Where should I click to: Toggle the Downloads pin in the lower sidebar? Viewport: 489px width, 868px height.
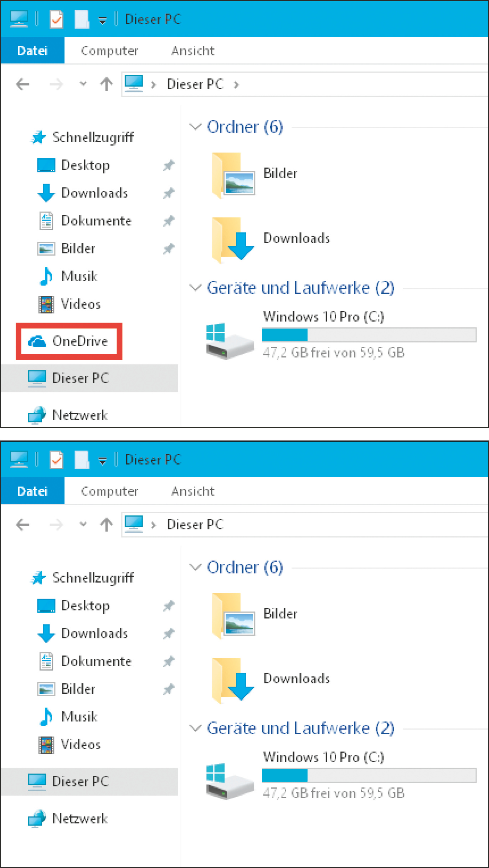point(168,633)
